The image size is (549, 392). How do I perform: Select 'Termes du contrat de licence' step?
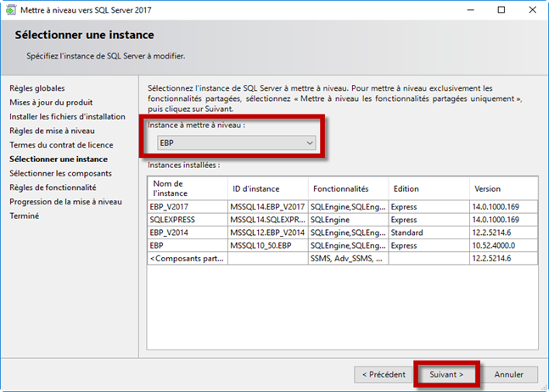61,145
